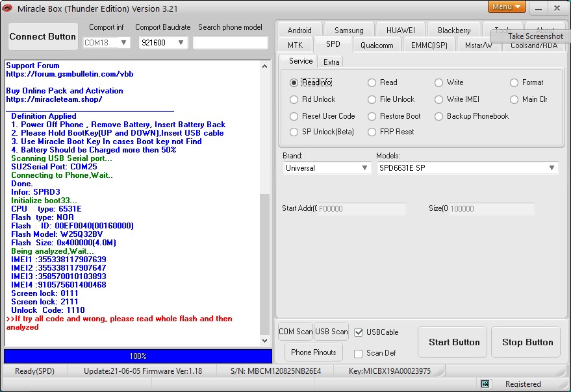Open Phone Pinouts
The width and height of the screenshot is (571, 392).
point(314,352)
